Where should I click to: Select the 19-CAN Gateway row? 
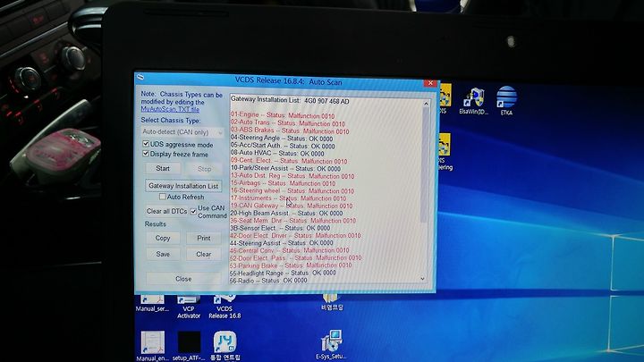(x=292, y=206)
